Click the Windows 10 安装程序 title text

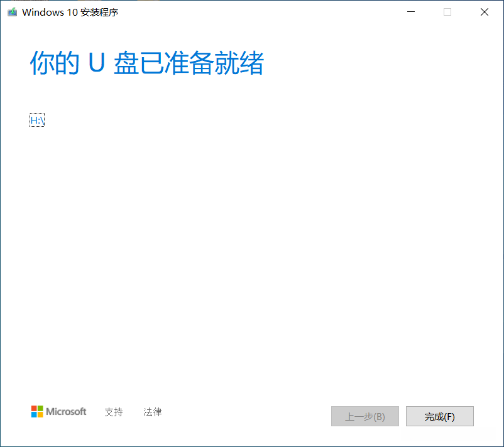pos(70,12)
